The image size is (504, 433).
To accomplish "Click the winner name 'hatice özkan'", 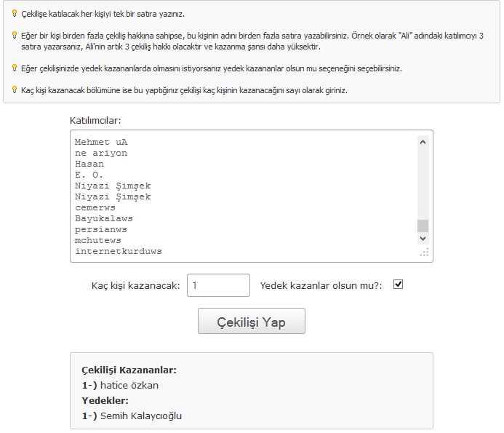I will pyautogui.click(x=129, y=386).
